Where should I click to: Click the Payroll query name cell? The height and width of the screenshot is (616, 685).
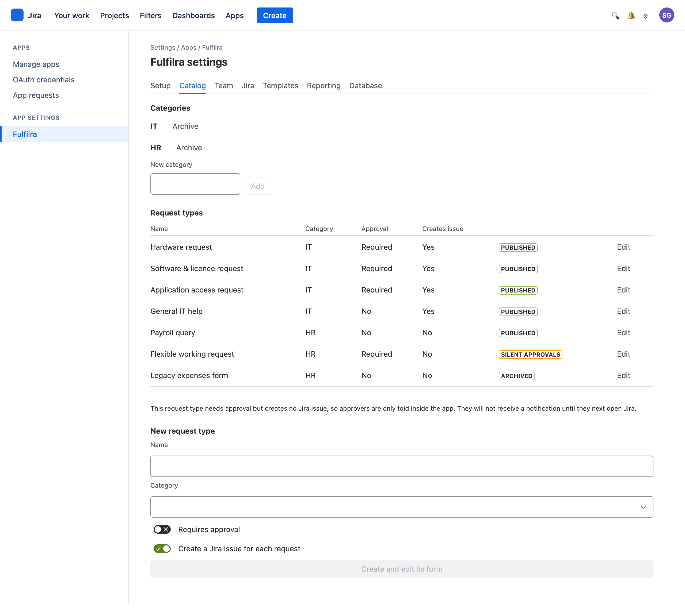173,333
